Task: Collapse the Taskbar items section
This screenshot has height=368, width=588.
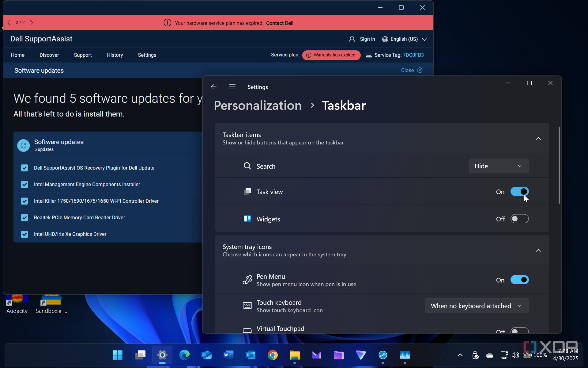Action: pos(538,139)
